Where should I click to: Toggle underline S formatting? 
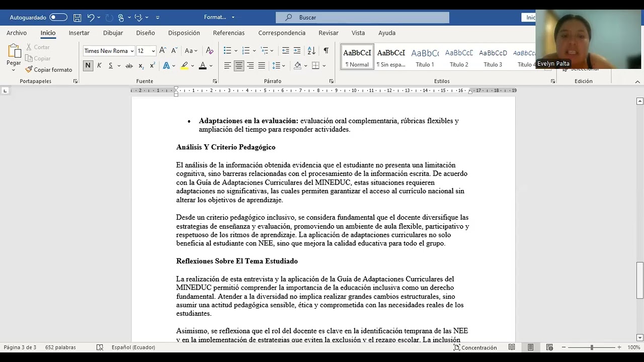click(110, 66)
